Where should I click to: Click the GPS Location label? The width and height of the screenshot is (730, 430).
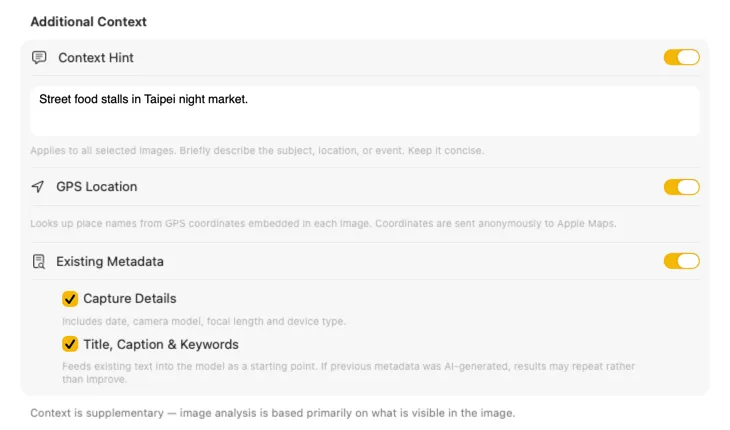click(97, 187)
